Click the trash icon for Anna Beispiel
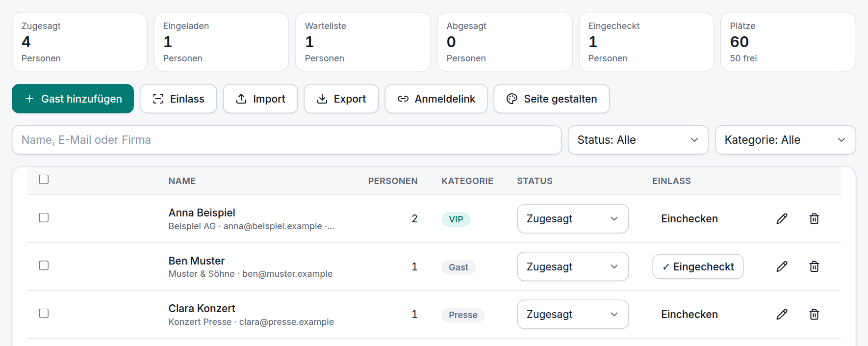Screen dimensions: 868x346 coord(814,219)
